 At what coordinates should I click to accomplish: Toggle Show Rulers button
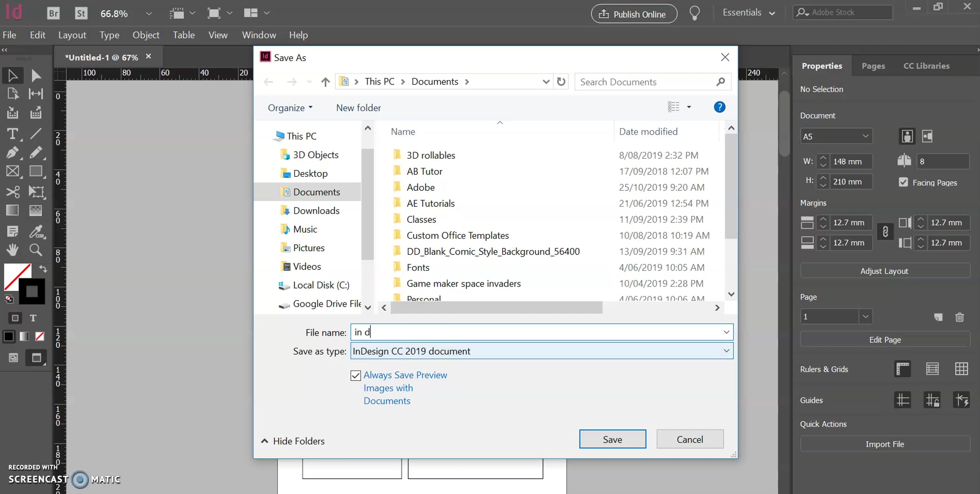point(903,369)
